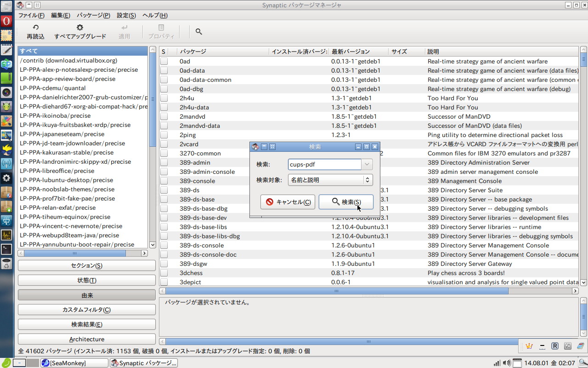Mark the status checkbox for 389-admin
Viewport: 588px width, 368px height.
pyautogui.click(x=164, y=162)
